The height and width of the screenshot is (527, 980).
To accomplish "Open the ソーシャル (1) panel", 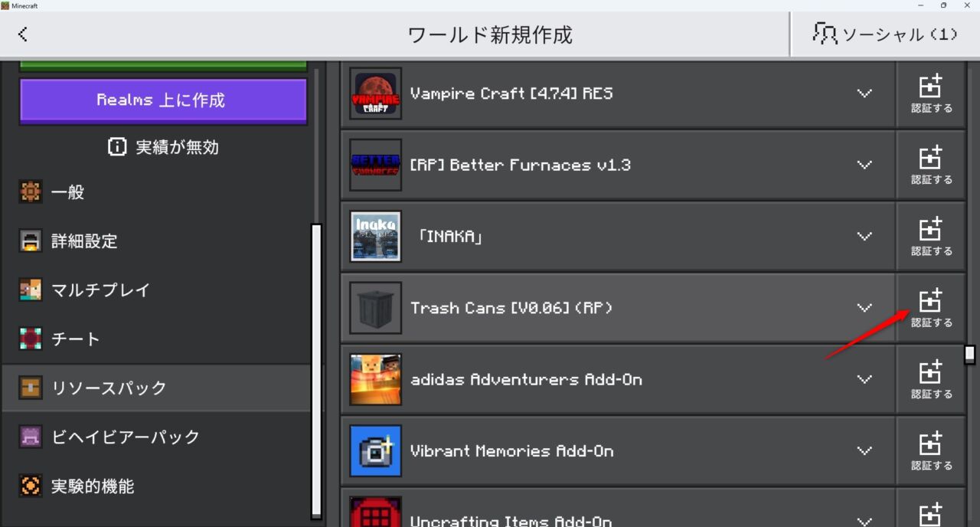I will point(885,34).
